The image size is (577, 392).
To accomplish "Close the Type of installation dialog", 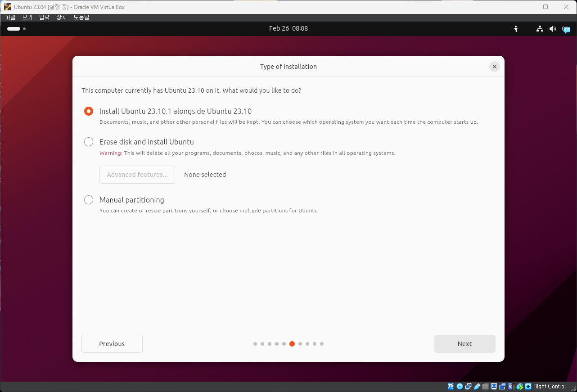I will click(x=495, y=67).
